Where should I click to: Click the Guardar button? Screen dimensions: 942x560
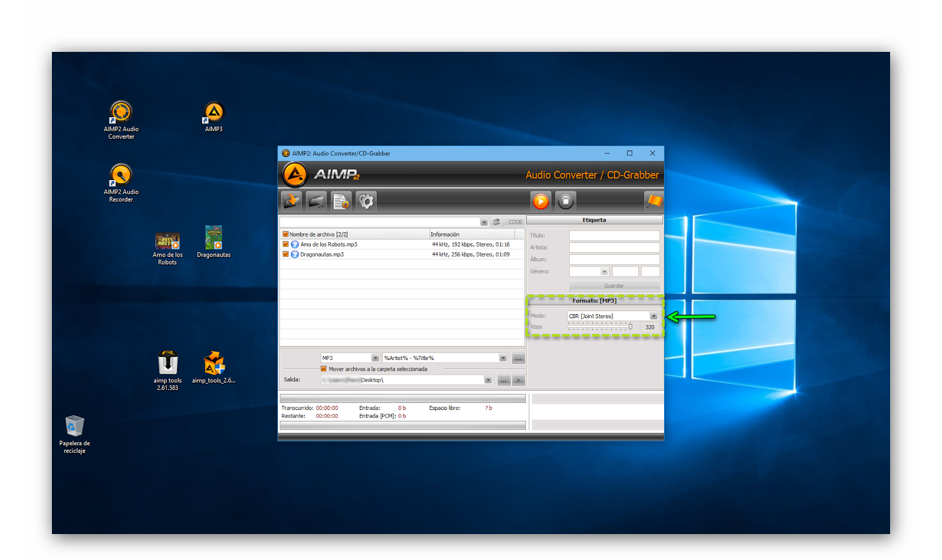tap(614, 286)
